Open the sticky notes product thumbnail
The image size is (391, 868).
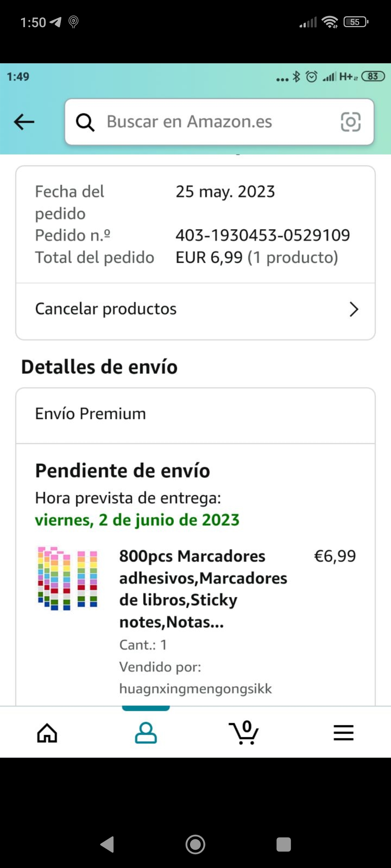coord(68,579)
